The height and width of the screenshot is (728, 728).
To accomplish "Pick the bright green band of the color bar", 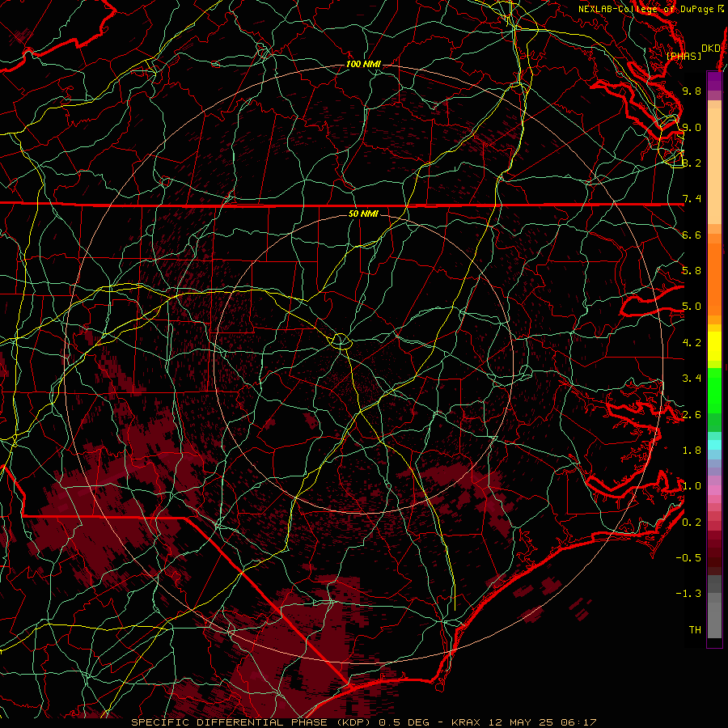I will 715,390.
